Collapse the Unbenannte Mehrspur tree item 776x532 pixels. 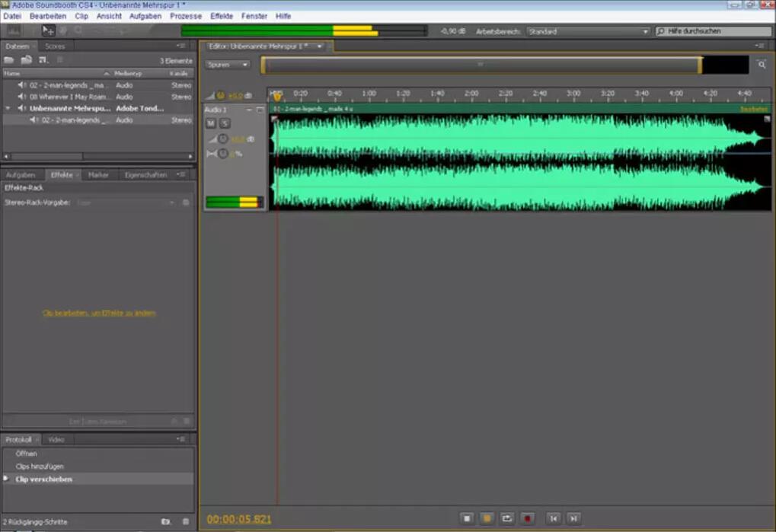pos(8,108)
